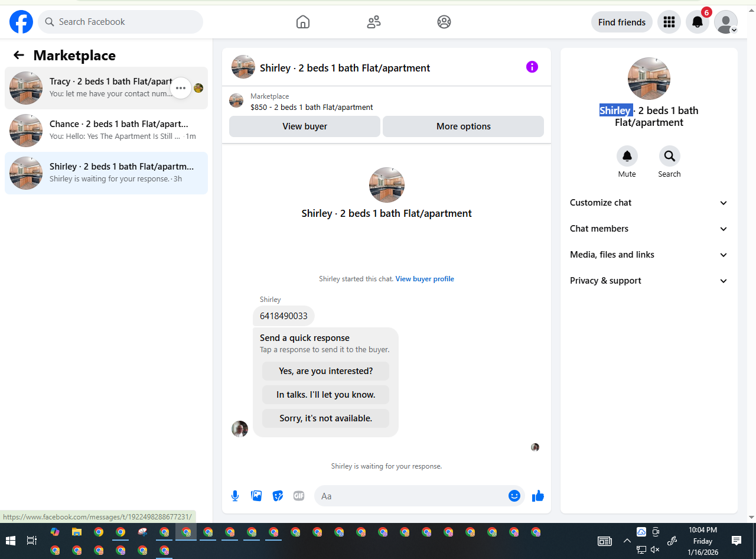Click Shirley's avatar next to her message
The width and height of the screenshot is (756, 559).
(240, 428)
